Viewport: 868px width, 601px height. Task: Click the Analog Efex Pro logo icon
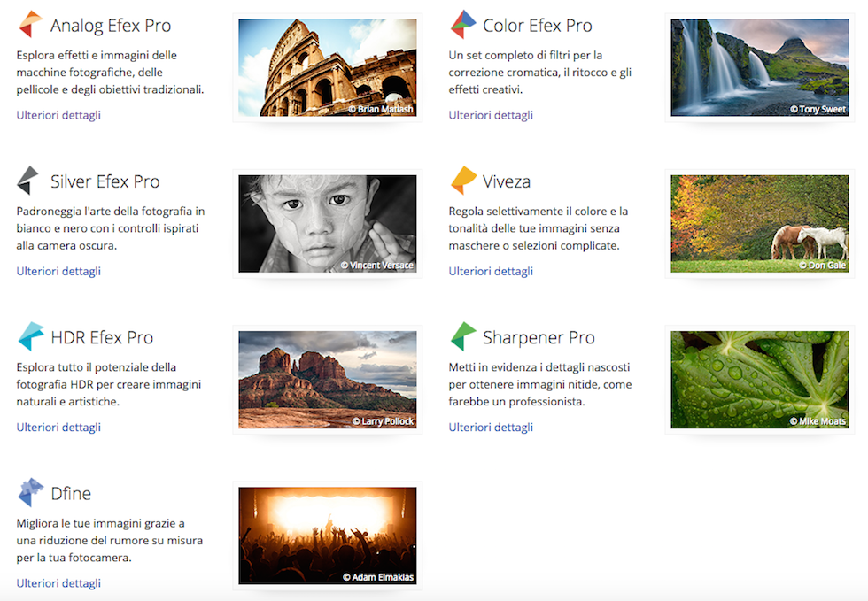pyautogui.click(x=30, y=25)
